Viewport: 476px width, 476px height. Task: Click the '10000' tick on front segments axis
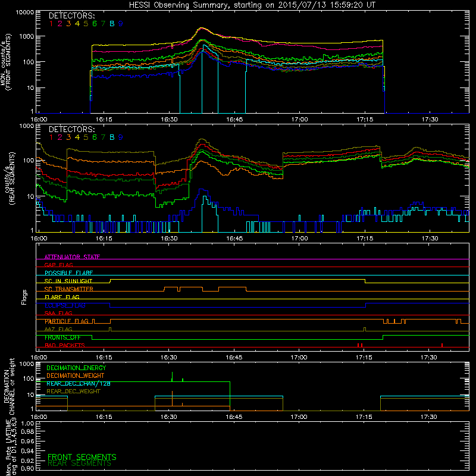point(24,12)
